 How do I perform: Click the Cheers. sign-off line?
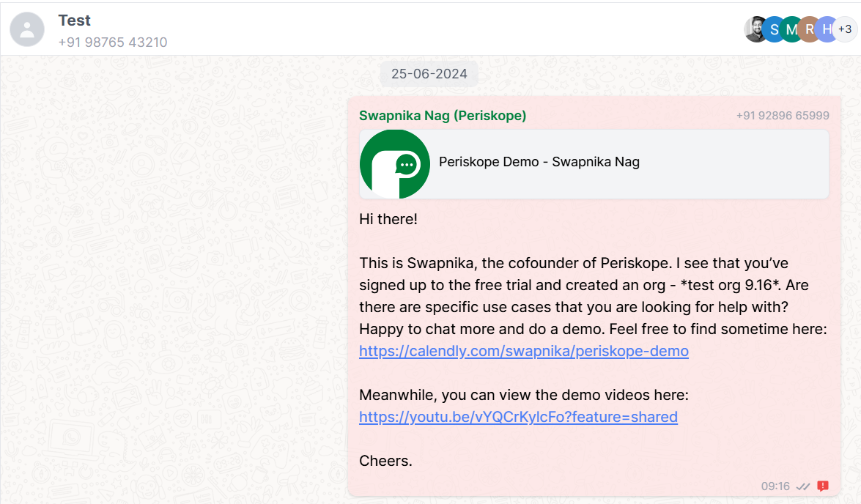[385, 461]
